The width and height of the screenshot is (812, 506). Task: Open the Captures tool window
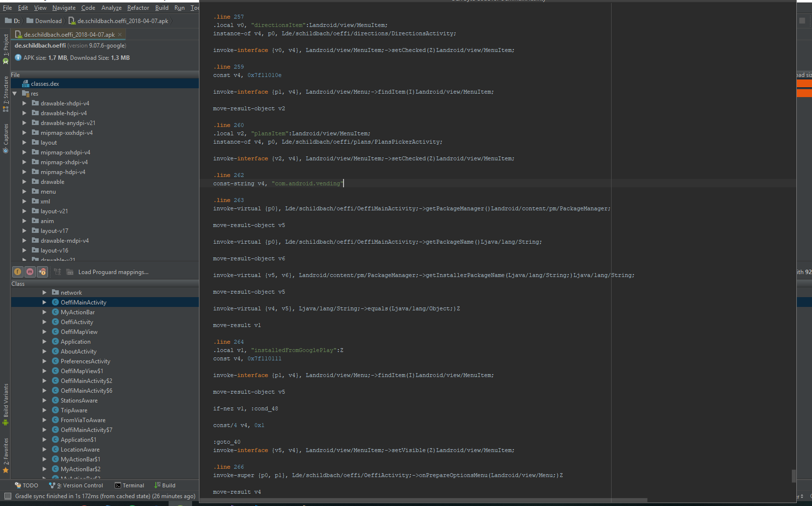[5, 138]
